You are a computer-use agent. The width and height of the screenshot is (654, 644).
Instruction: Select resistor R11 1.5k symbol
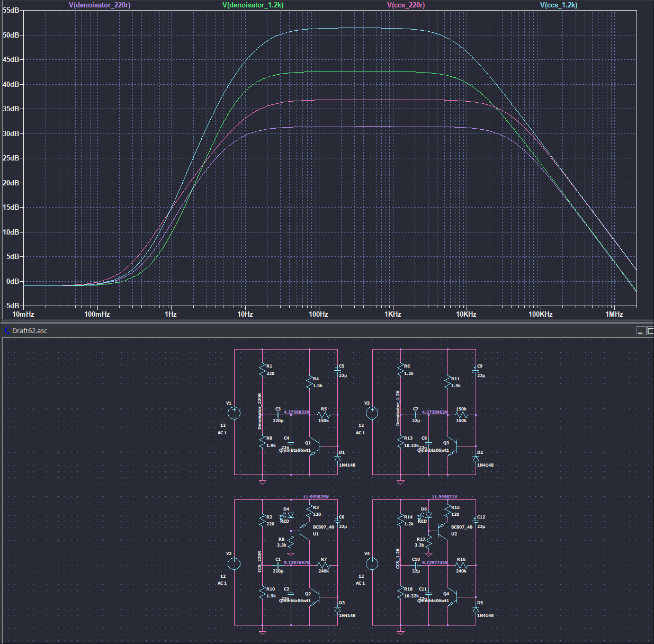tap(448, 382)
